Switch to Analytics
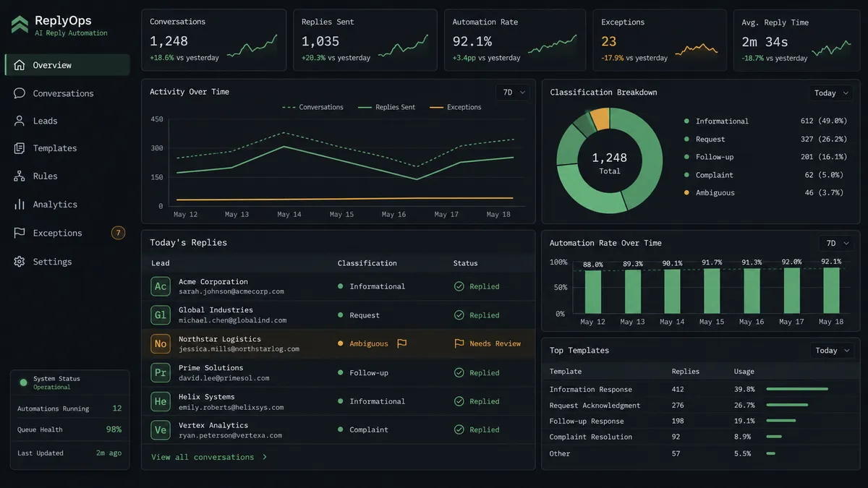868x488 pixels. point(67,205)
